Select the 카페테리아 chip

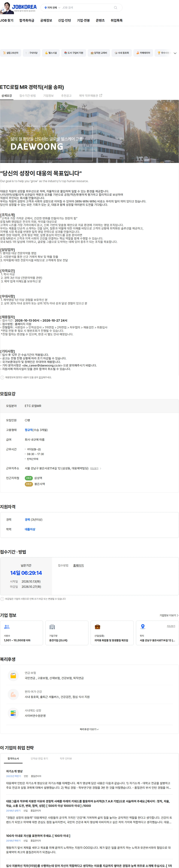[143, 53]
